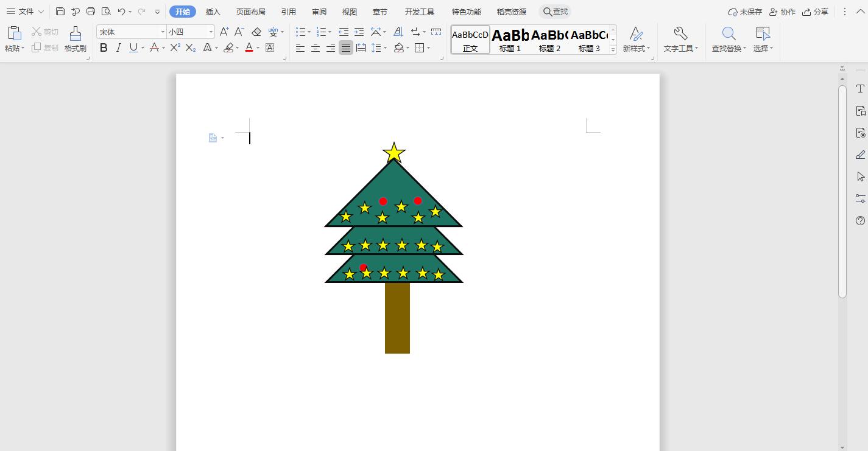Open the Developer Tools (开发工具) tab
868x451 pixels.
coord(420,12)
